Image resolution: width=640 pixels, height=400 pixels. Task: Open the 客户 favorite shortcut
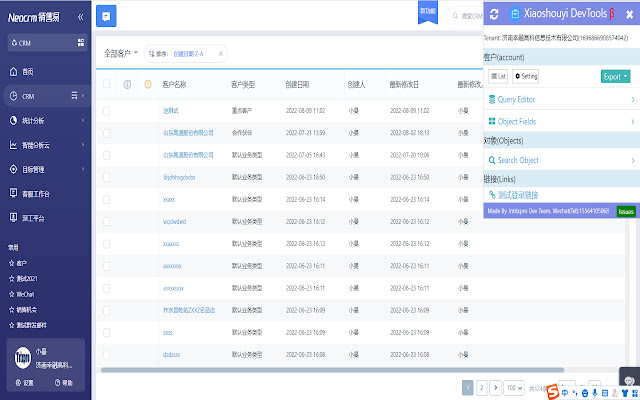tap(18, 263)
